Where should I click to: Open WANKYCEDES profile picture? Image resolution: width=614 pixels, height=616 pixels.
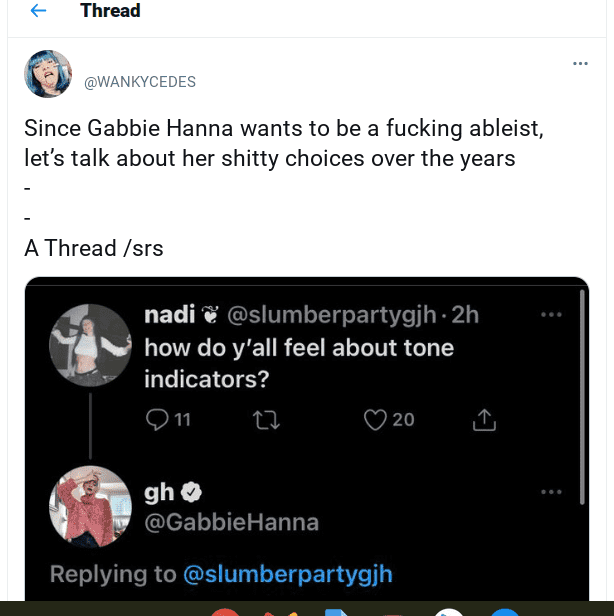pos(48,75)
